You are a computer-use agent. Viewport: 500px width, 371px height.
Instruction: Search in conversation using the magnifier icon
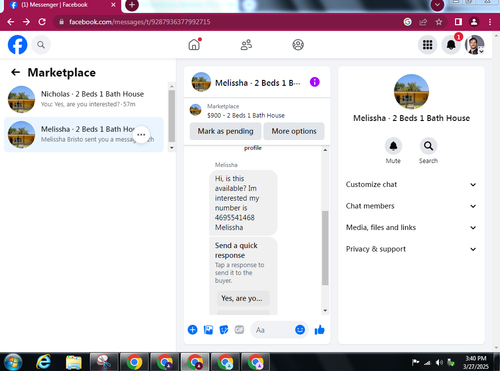click(428, 146)
